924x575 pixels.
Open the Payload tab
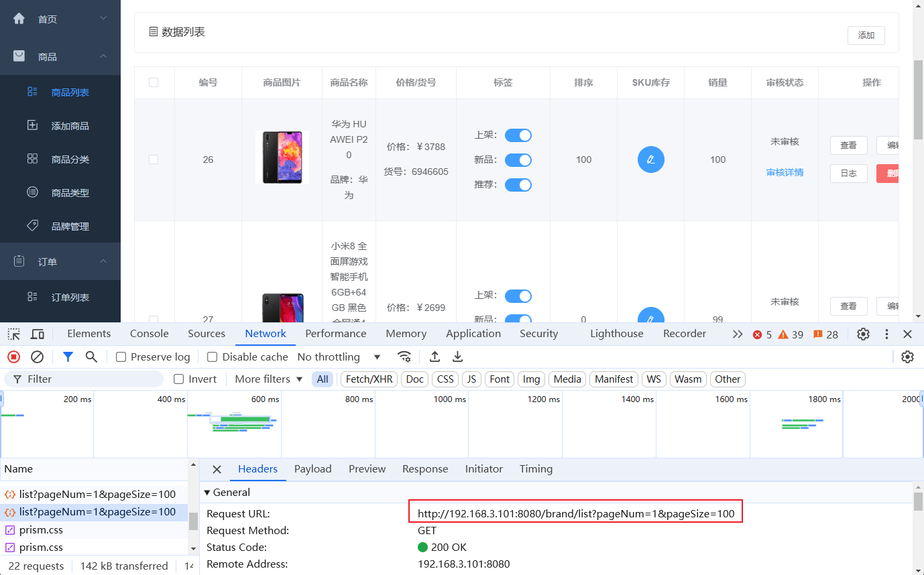tap(312, 469)
